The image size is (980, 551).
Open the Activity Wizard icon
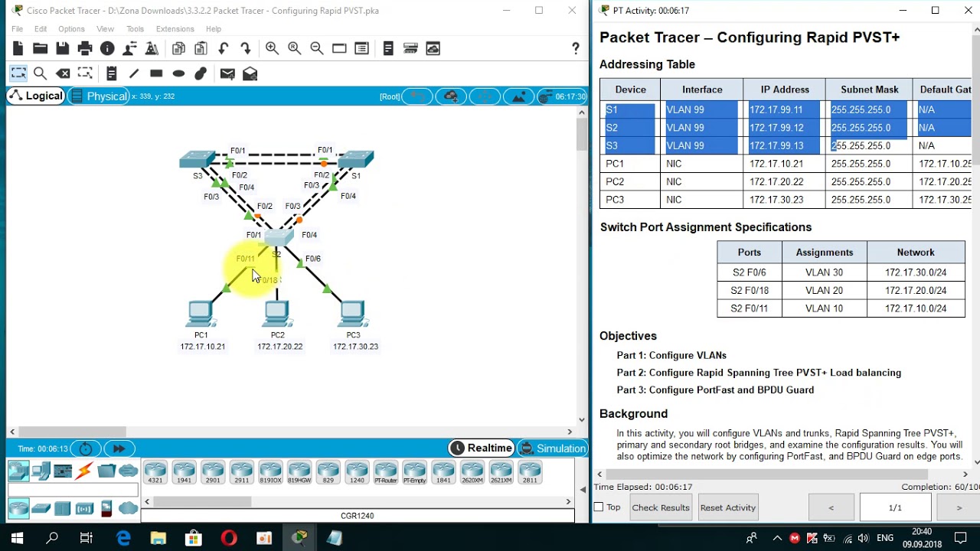coord(152,49)
